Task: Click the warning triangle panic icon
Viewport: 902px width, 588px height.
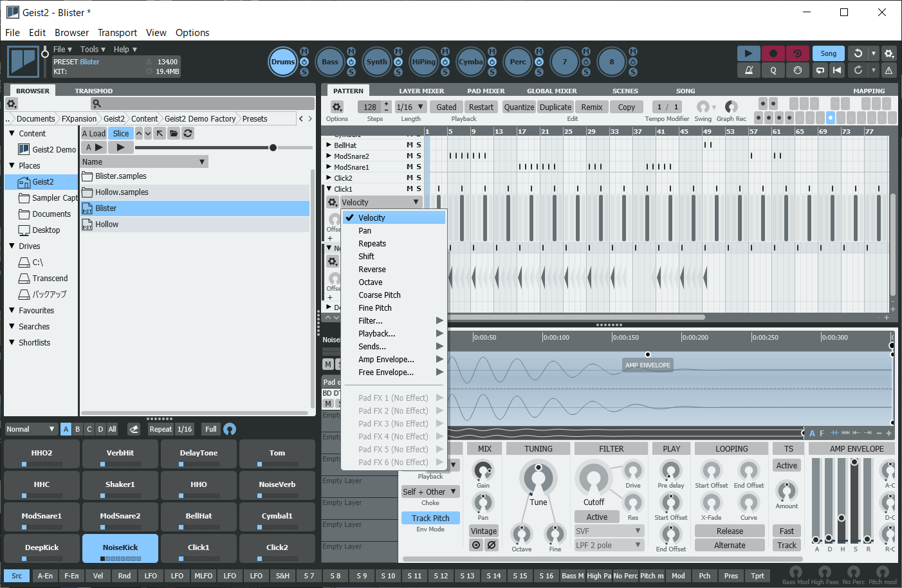Action: click(888, 70)
